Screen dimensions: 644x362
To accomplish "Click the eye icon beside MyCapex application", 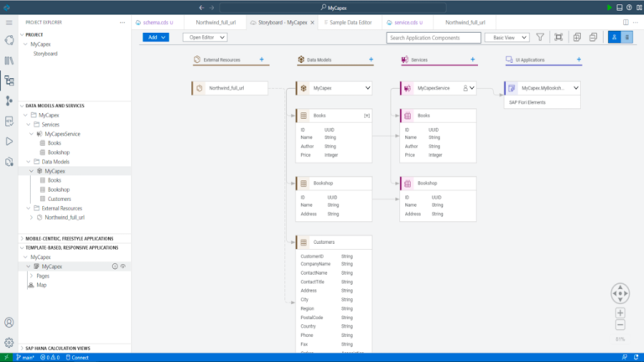I will 123,266.
